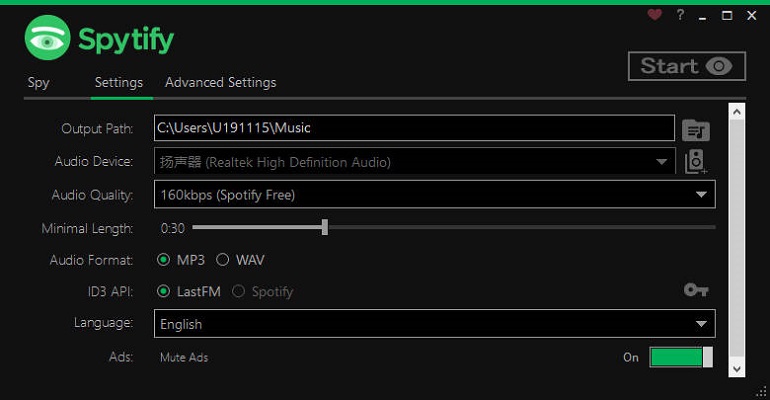Switch to the Spy tab
770x400 pixels.
point(38,82)
